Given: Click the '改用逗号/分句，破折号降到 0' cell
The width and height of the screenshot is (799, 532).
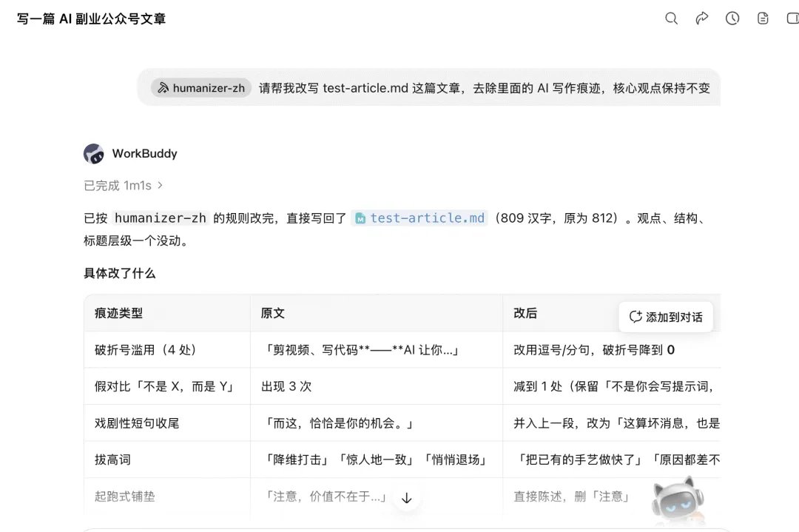Looking at the screenshot, I should click(x=612, y=349).
